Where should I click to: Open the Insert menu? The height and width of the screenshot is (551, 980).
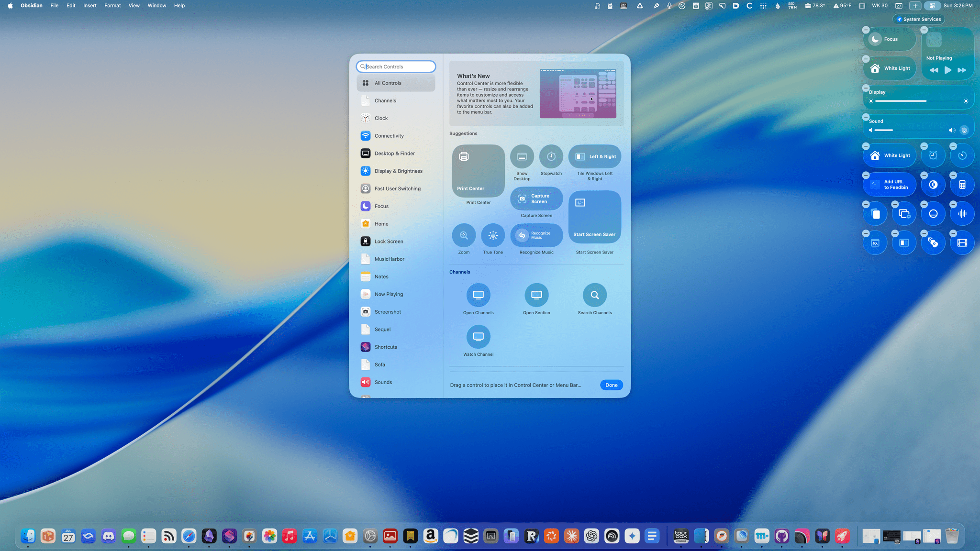(90, 6)
